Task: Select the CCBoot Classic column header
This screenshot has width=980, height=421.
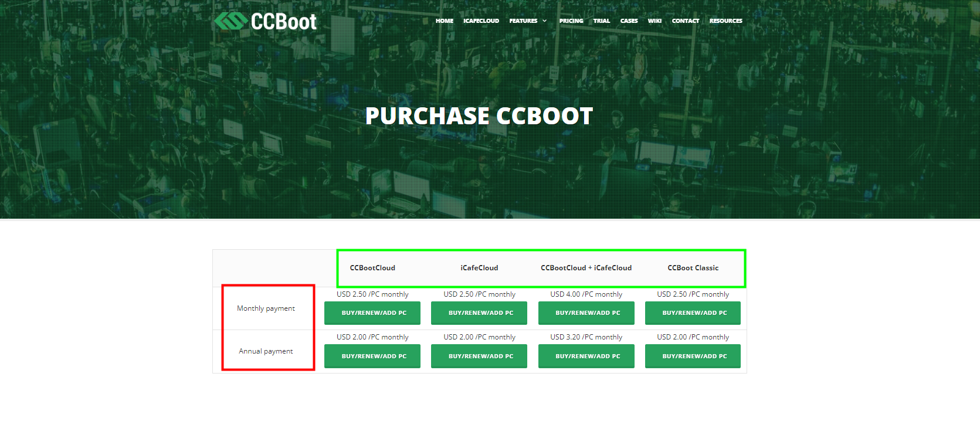Action: (x=693, y=268)
